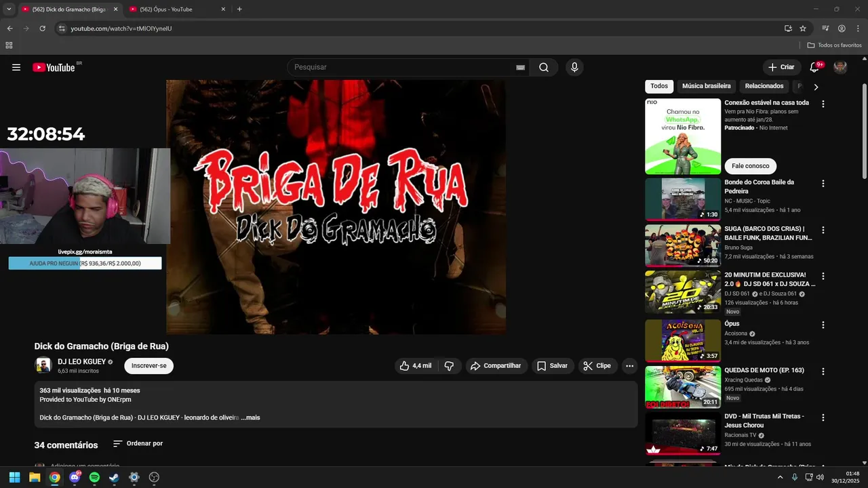Open options for DVD - Mil Trutas video
Viewport: 868px width, 488px height.
(823, 418)
